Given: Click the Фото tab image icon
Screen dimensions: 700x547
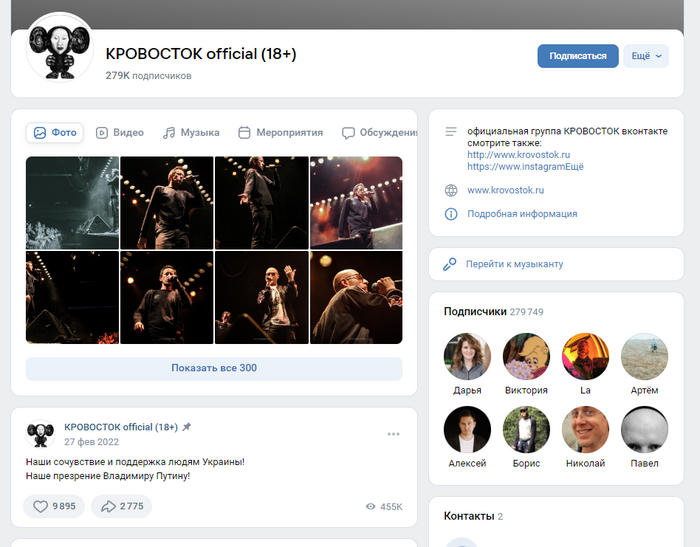Looking at the screenshot, I should (40, 133).
